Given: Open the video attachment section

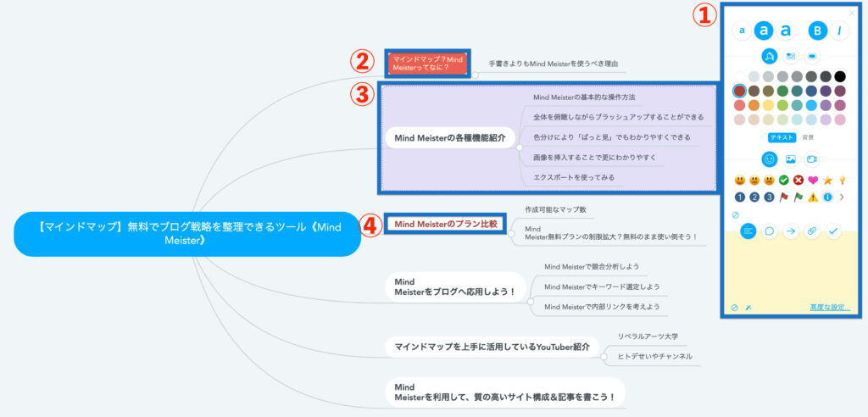Looking at the screenshot, I should (812, 159).
